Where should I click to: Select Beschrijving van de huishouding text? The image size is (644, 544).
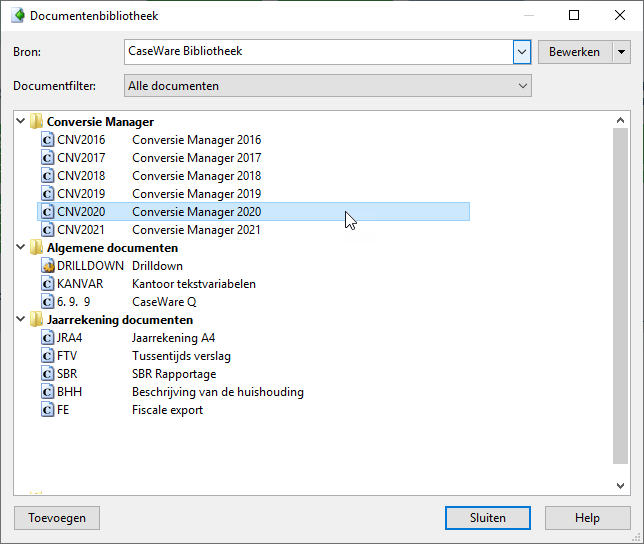point(218,392)
